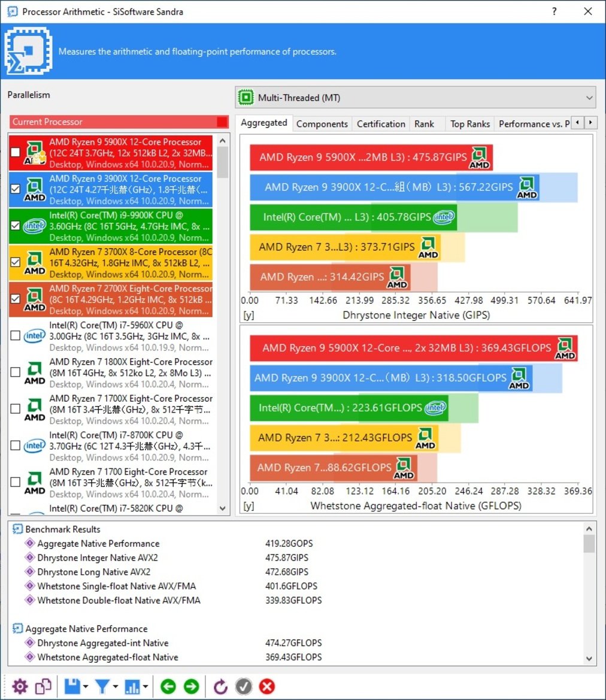This screenshot has height=700, width=606.
Task: Click the tab strip right scroll arrow
Action: click(591, 122)
